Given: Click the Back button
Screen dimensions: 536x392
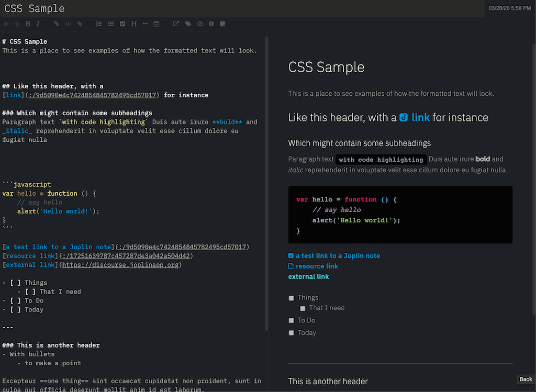Looking at the screenshot, I should click(526, 379).
